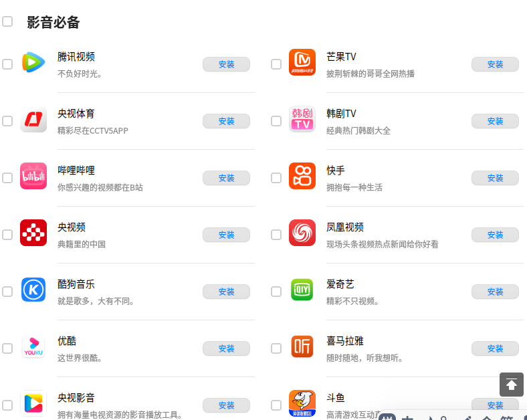Check the 爱奇艺 checkbox

276,292
